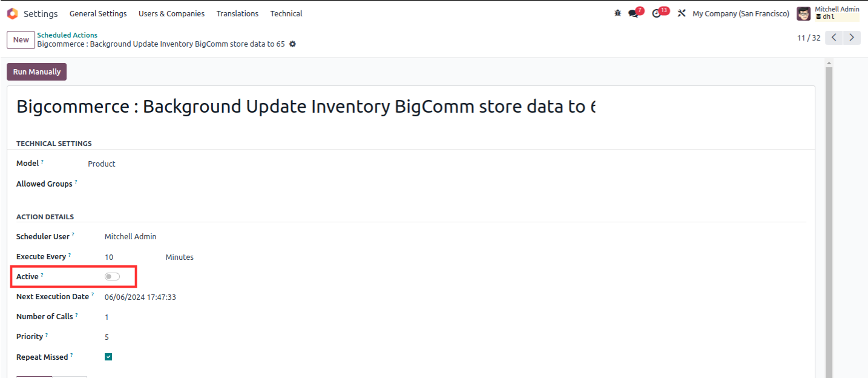Open the Users & Companies menu
The width and height of the screenshot is (868, 378).
[171, 13]
